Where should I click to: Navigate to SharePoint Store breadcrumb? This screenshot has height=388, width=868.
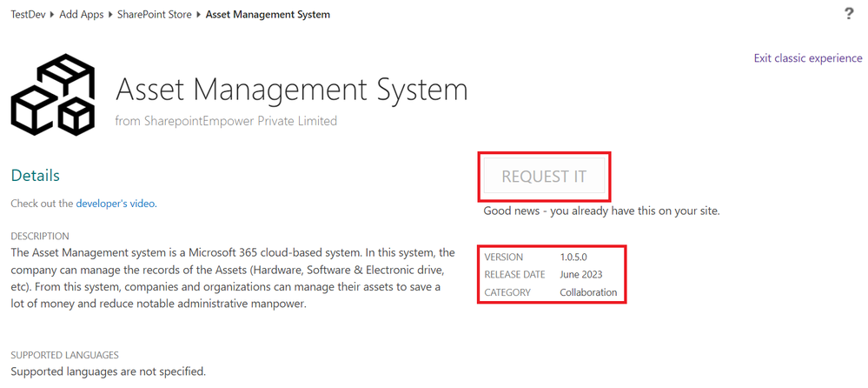(155, 15)
